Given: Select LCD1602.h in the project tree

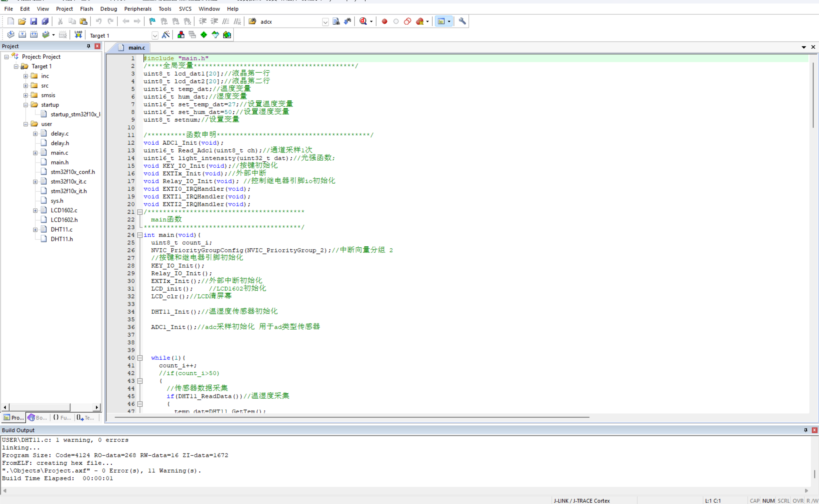Looking at the screenshot, I should [64, 220].
